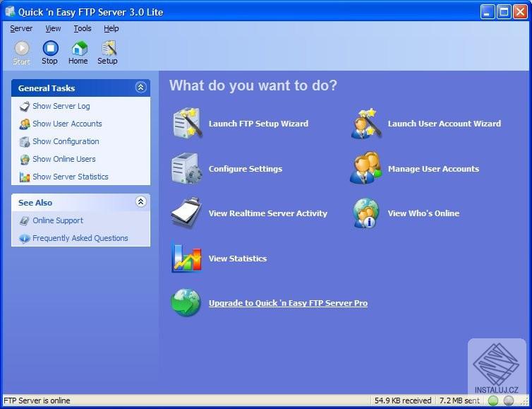This screenshot has height=409, width=532.
Task: Collapse the General Tasks panel
Action: point(141,88)
